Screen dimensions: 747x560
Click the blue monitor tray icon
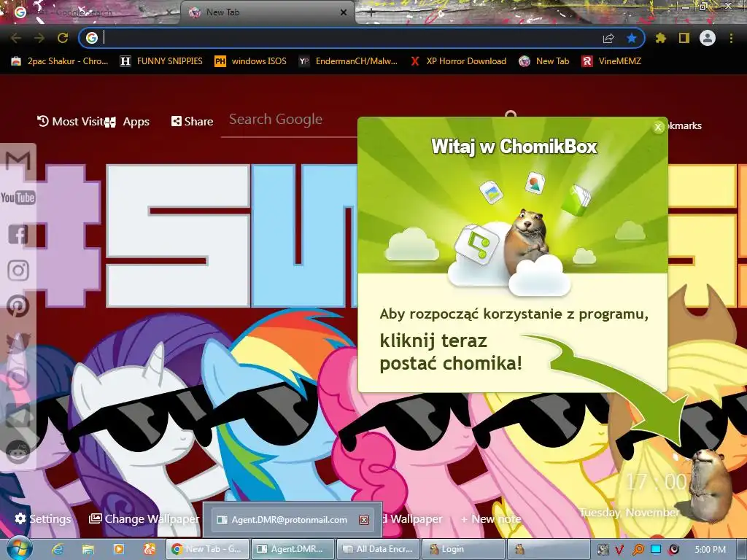click(656, 550)
